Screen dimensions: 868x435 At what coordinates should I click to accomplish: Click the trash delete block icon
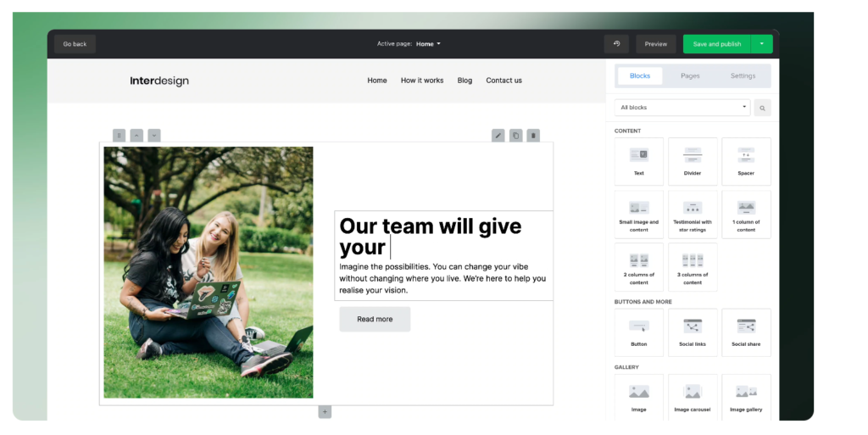pyautogui.click(x=533, y=136)
